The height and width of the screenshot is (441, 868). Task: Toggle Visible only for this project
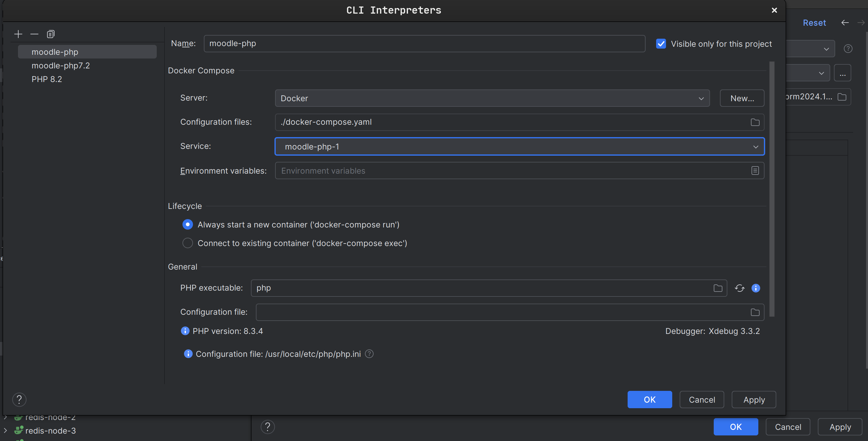[x=661, y=44]
